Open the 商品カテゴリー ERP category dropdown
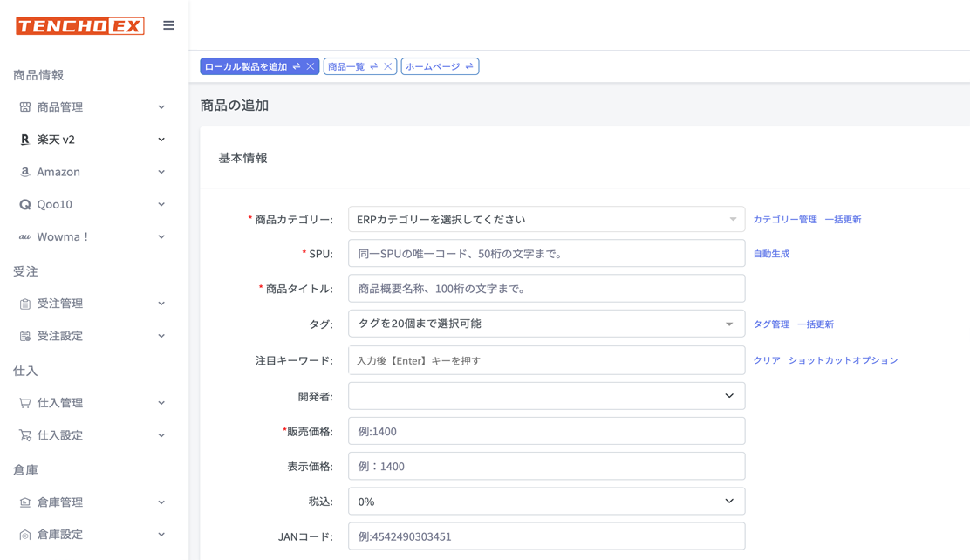This screenshot has width=970, height=560. point(546,219)
